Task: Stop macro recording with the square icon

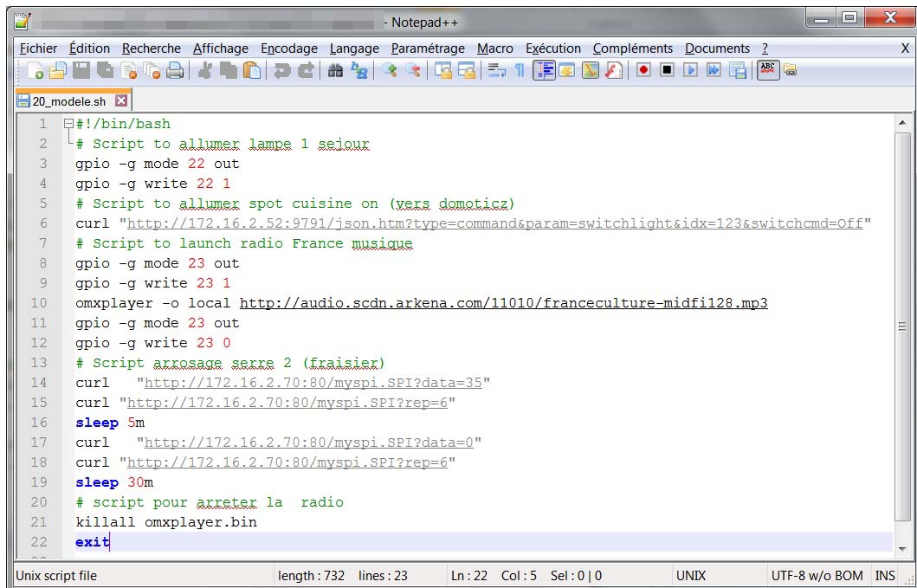Action: pos(668,71)
